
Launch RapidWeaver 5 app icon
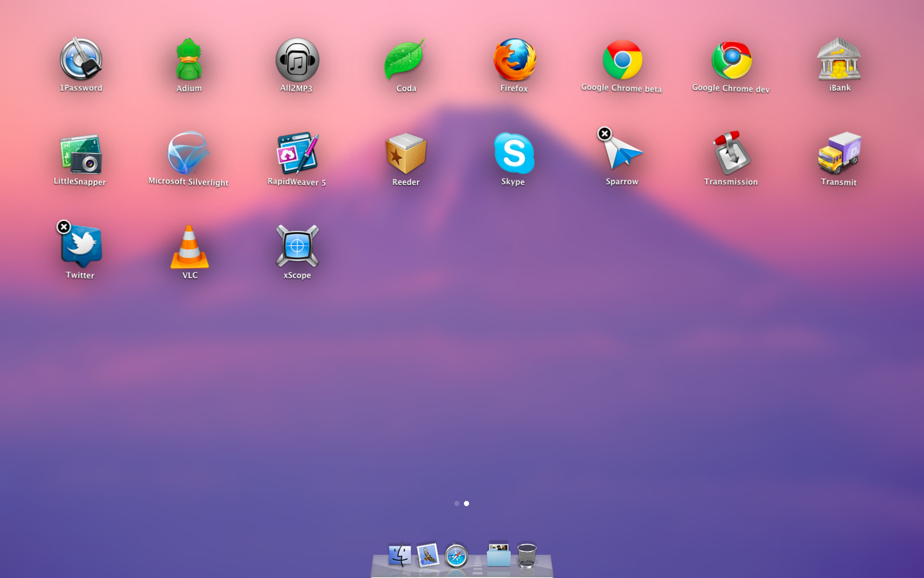[x=298, y=153]
